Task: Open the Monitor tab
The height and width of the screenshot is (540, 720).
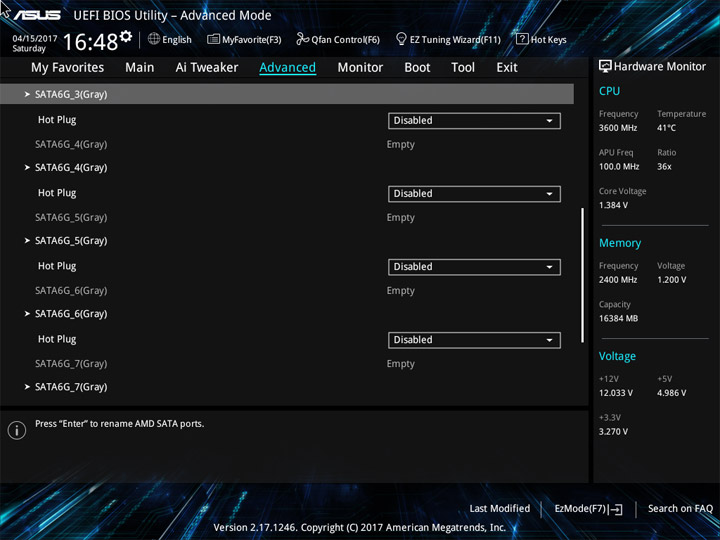Action: pos(360,68)
